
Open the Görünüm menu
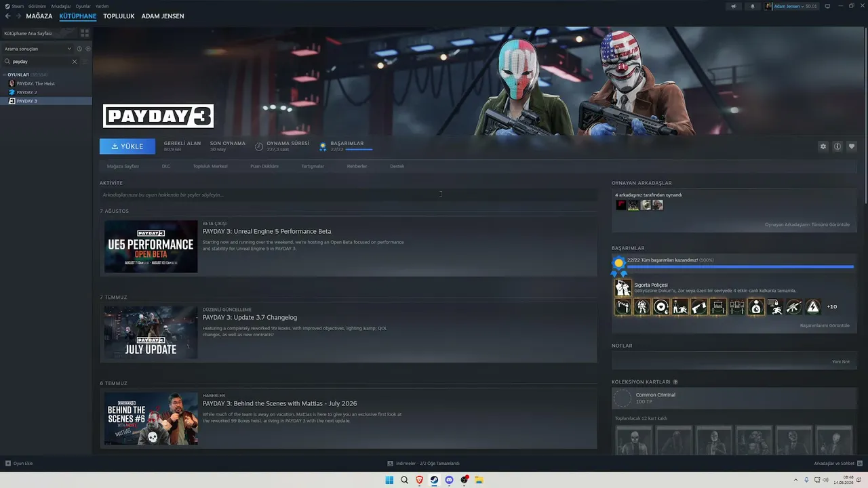37,6
